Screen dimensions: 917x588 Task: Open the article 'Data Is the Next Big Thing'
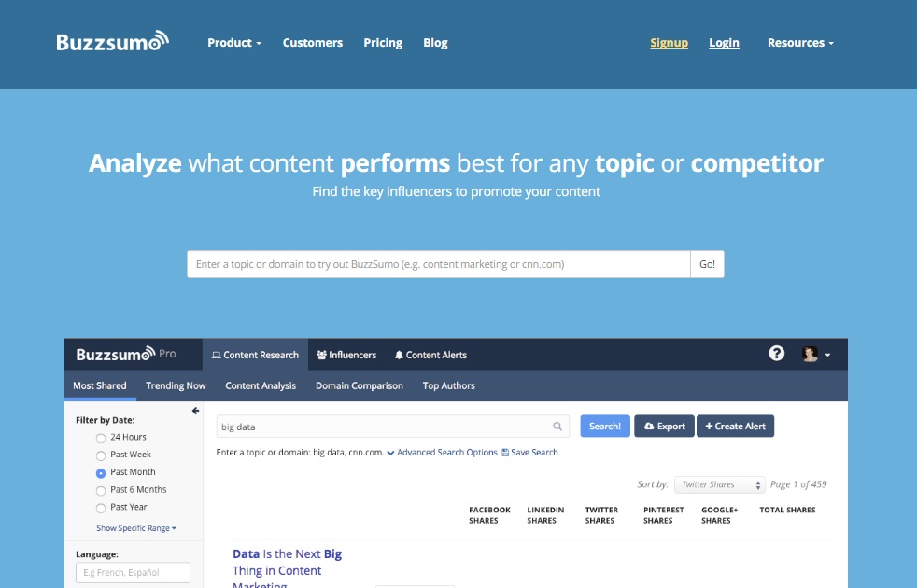pos(288,568)
